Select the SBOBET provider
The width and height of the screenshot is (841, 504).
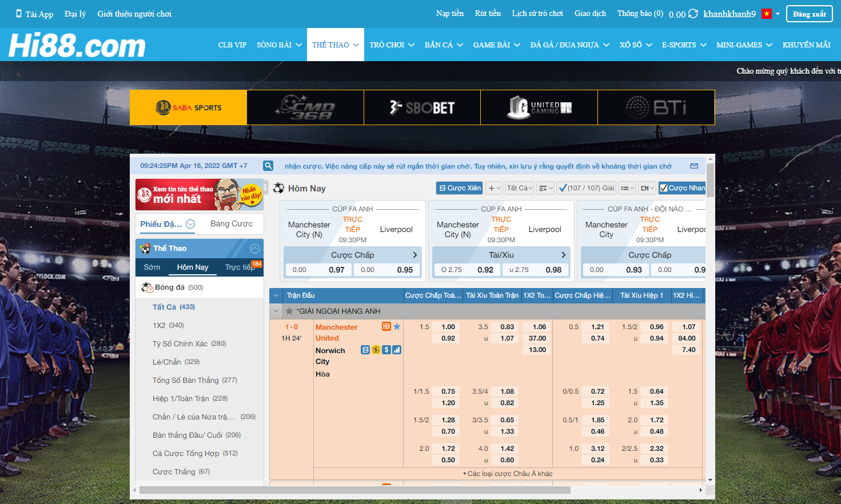(x=422, y=107)
